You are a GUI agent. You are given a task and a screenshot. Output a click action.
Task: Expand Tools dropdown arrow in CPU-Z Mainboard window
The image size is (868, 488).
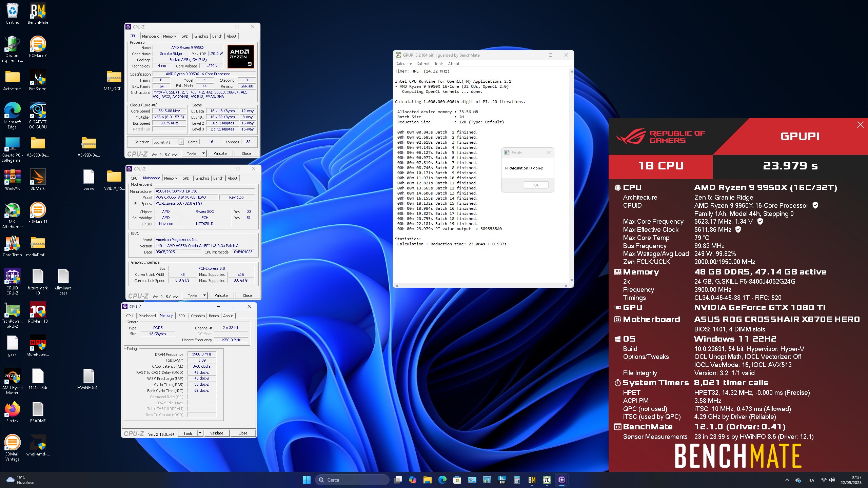[x=205, y=296]
